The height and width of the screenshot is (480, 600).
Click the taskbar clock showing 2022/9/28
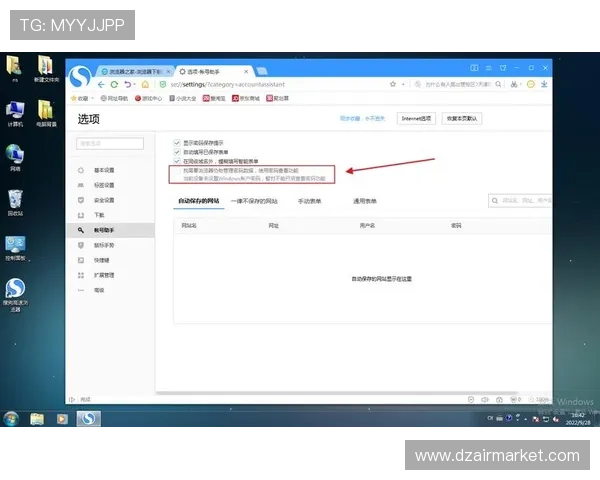578,419
